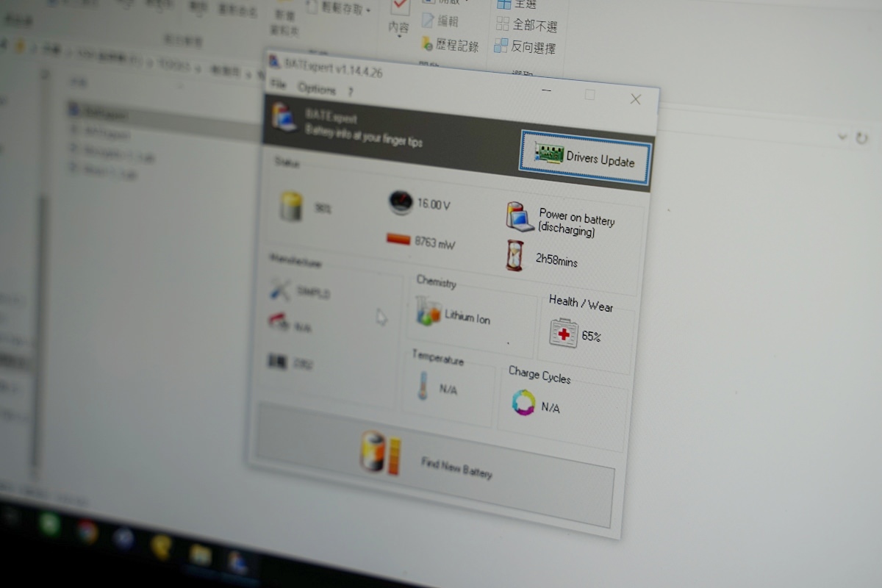This screenshot has width=882, height=588.
Task: Click the 8763 mW power reading
Action: 435,242
